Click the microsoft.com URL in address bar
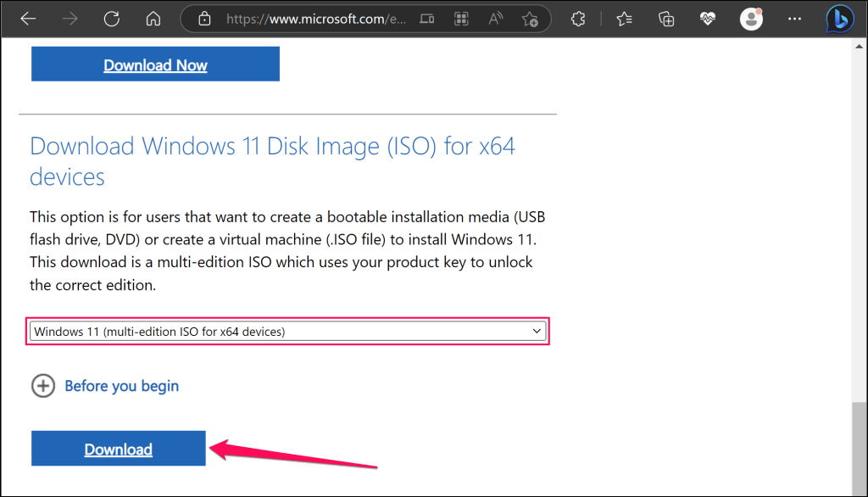868x497 pixels. [314, 19]
